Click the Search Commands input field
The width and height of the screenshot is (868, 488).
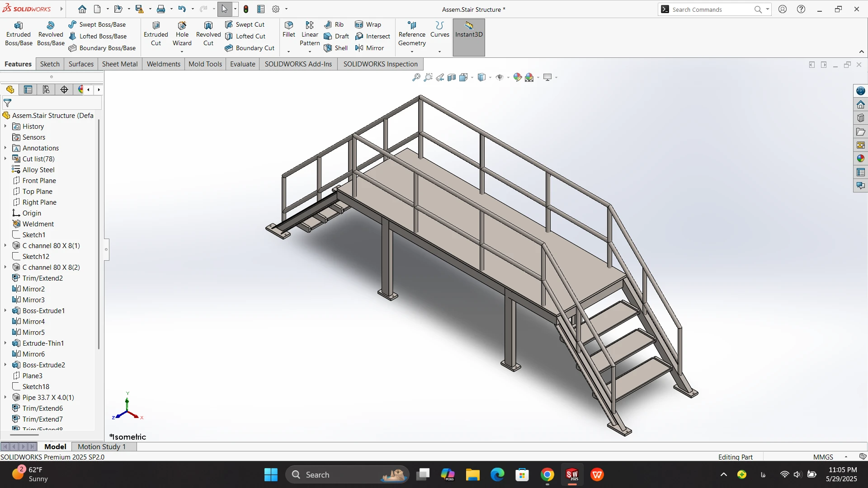coord(710,9)
